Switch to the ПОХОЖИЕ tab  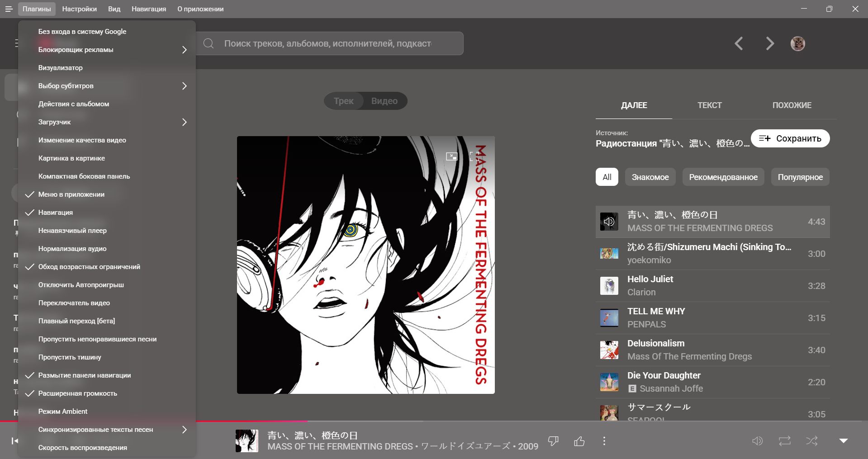(792, 105)
